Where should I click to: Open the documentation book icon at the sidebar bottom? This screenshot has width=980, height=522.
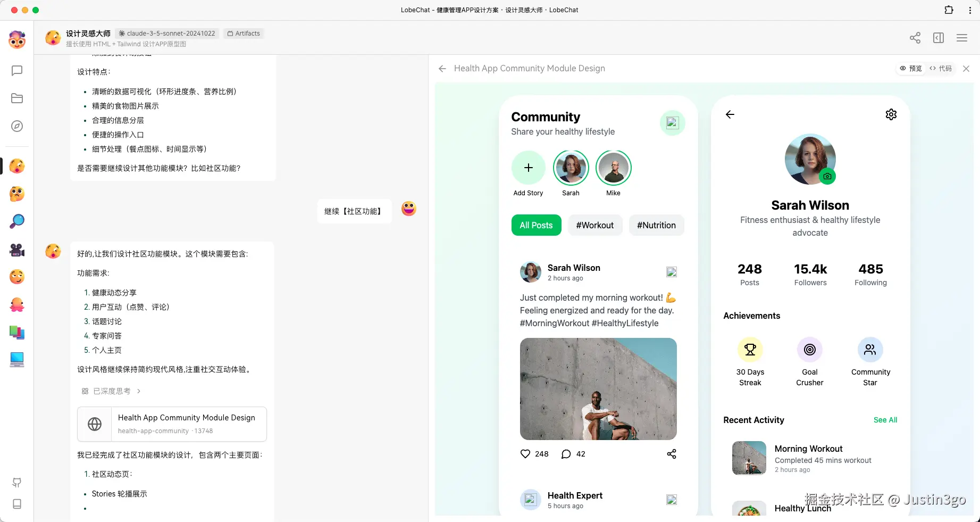17,504
